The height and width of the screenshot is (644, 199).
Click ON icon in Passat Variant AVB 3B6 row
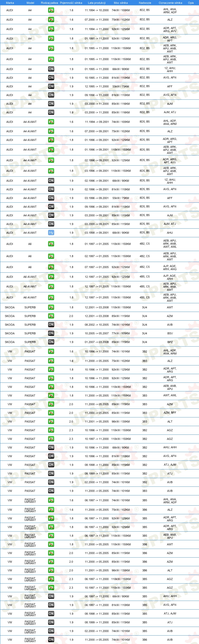(x=51, y=640)
